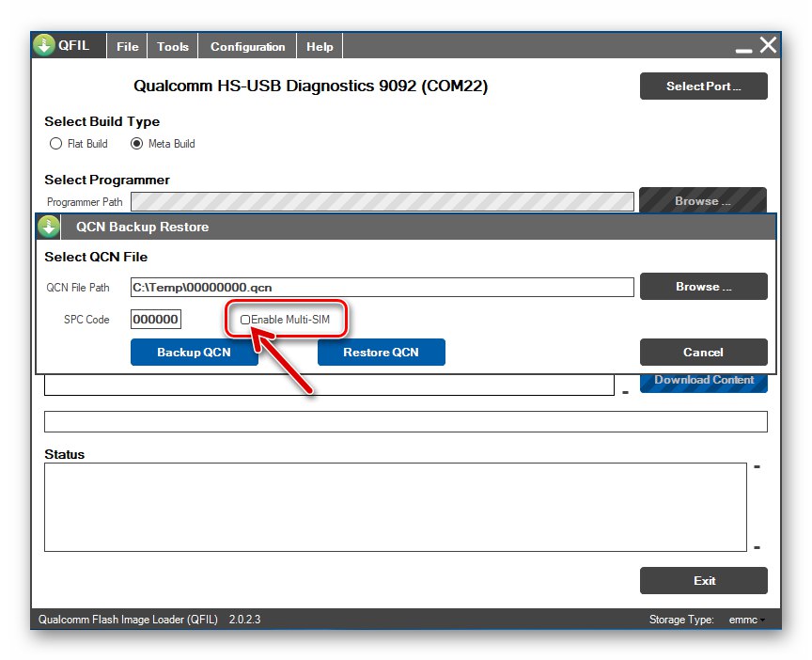Click Browse next to QCN File Path
Screen dimensions: 812x660
pyautogui.click(x=703, y=287)
